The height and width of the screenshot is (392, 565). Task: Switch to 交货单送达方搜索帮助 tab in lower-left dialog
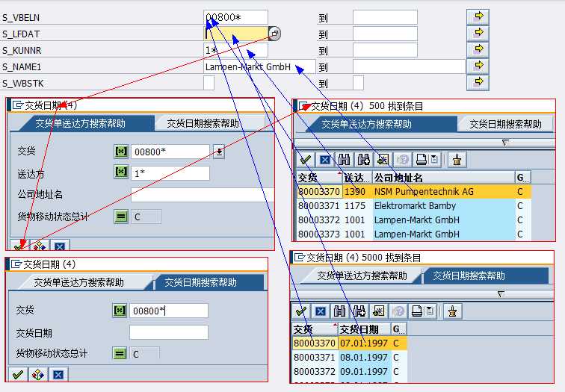[x=79, y=282]
